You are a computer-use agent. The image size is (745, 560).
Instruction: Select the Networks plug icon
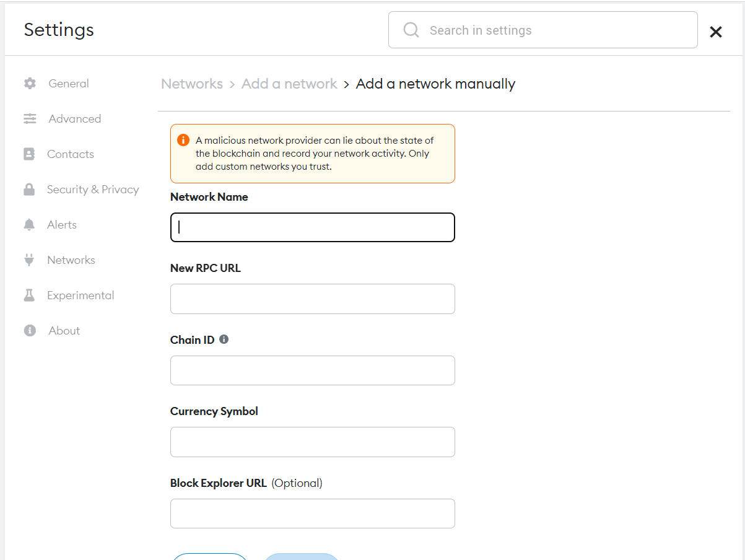click(x=30, y=260)
